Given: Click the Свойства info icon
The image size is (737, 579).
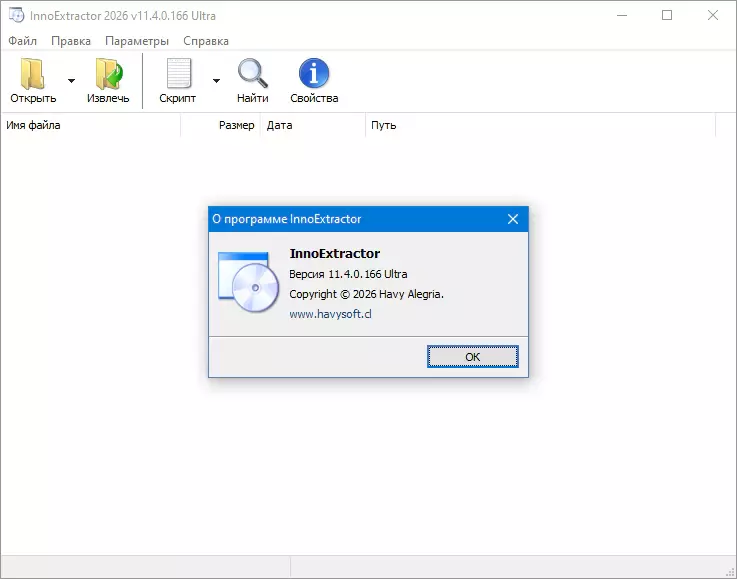Looking at the screenshot, I should (314, 73).
